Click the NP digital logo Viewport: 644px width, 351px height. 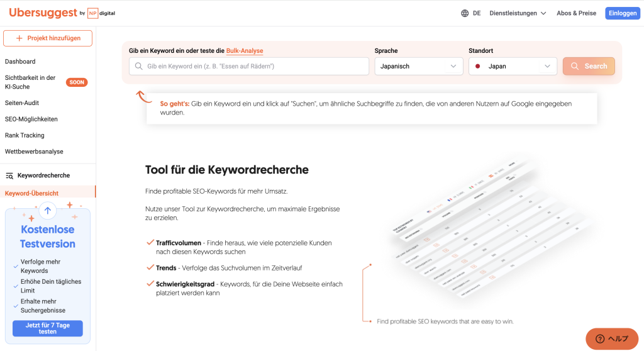pyautogui.click(x=101, y=13)
